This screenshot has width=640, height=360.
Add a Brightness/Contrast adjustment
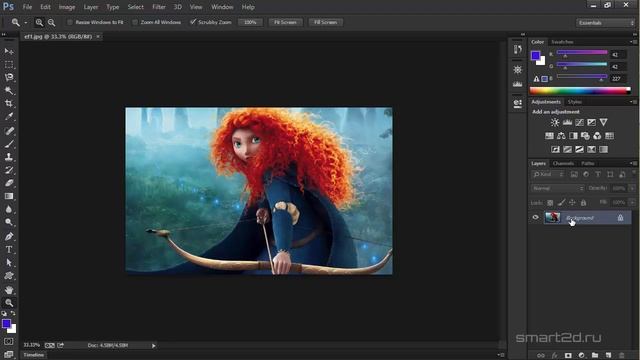[x=555, y=122]
